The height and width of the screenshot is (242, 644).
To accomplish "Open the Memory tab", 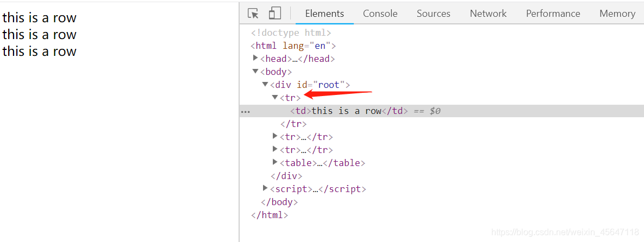I will [x=617, y=14].
